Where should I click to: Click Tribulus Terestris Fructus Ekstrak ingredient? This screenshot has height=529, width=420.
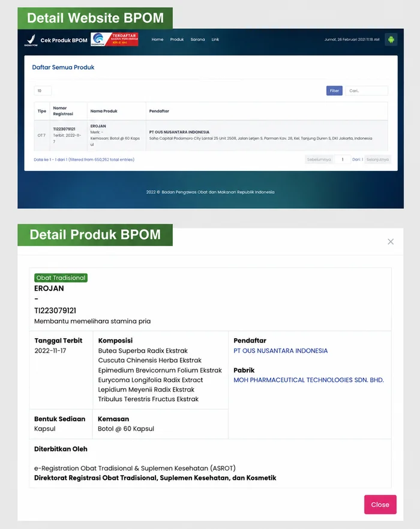[148, 399]
